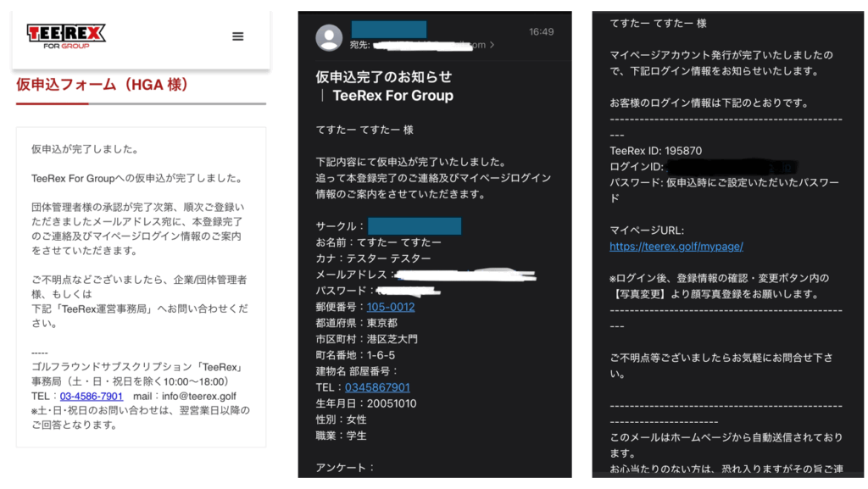Select the カナ：テスター テスター line

(x=373, y=258)
